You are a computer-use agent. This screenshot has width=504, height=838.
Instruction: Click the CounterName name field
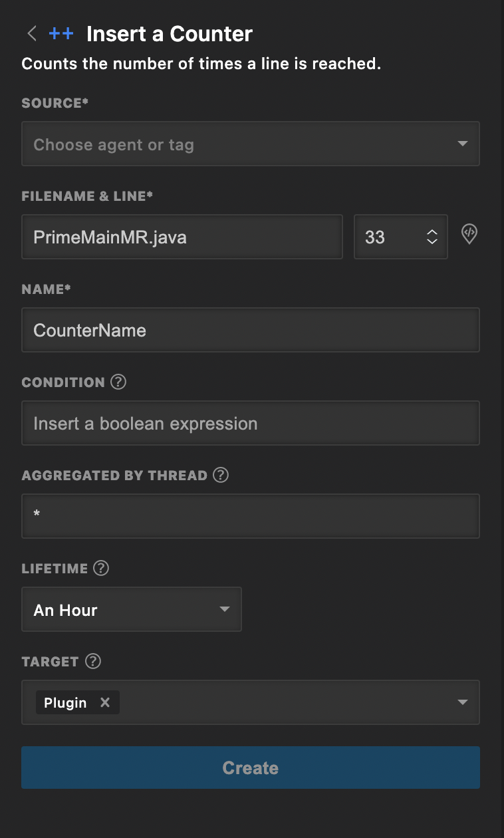pyautogui.click(x=250, y=330)
